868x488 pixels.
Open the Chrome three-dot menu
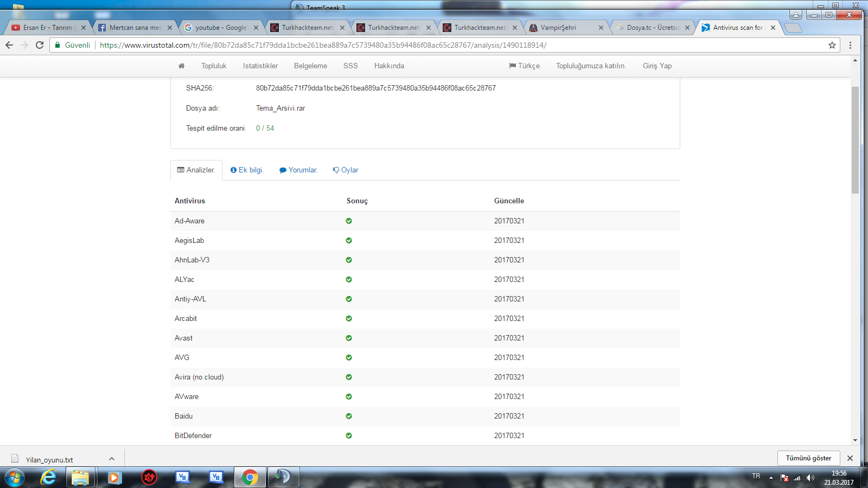(850, 45)
